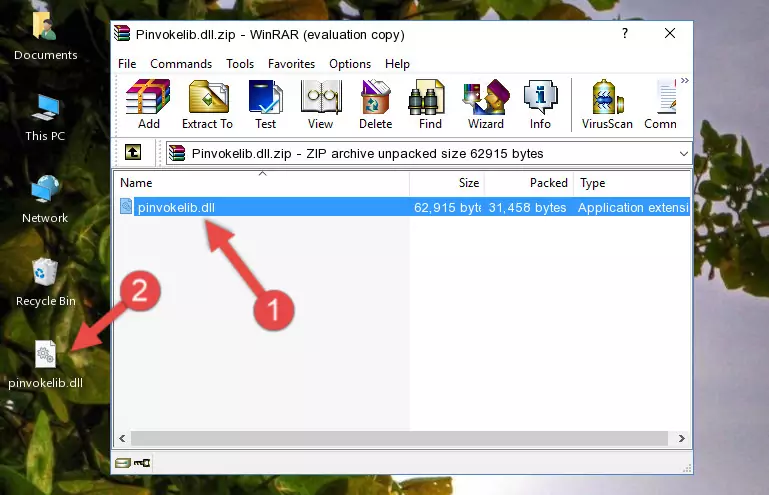This screenshot has height=495, width=769.
Task: Select the Documents desktop icon
Action: click(x=46, y=37)
